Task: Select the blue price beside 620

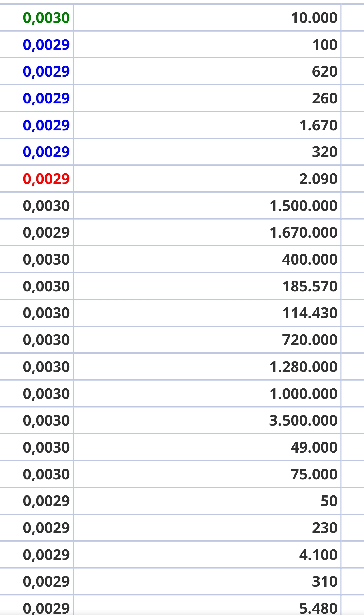Action: (x=36, y=71)
